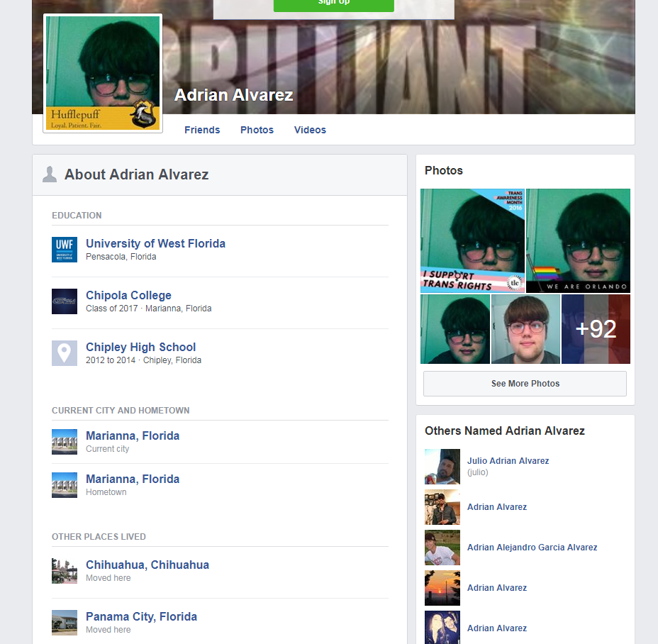Click the Hufflepuff profile picture
The height and width of the screenshot is (644, 658).
103,74
